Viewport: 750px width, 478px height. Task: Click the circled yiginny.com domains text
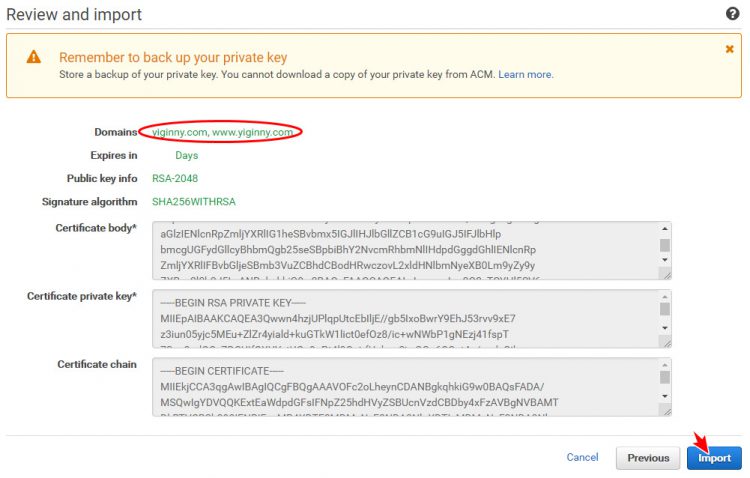(x=222, y=132)
